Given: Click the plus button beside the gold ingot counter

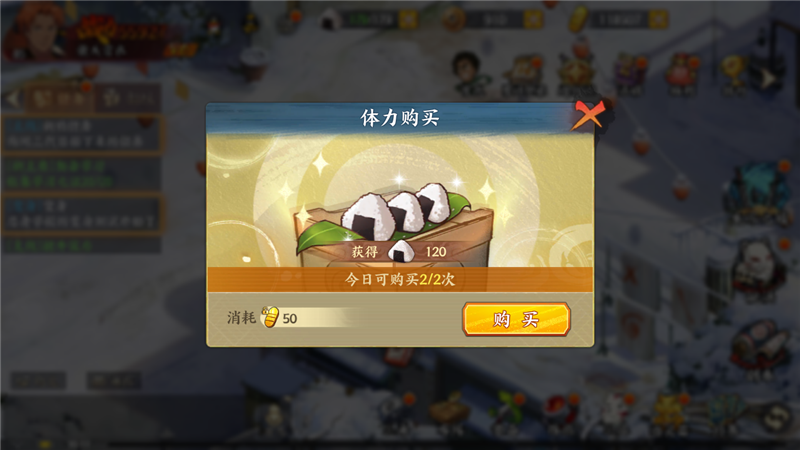Looking at the screenshot, I should point(658,19).
